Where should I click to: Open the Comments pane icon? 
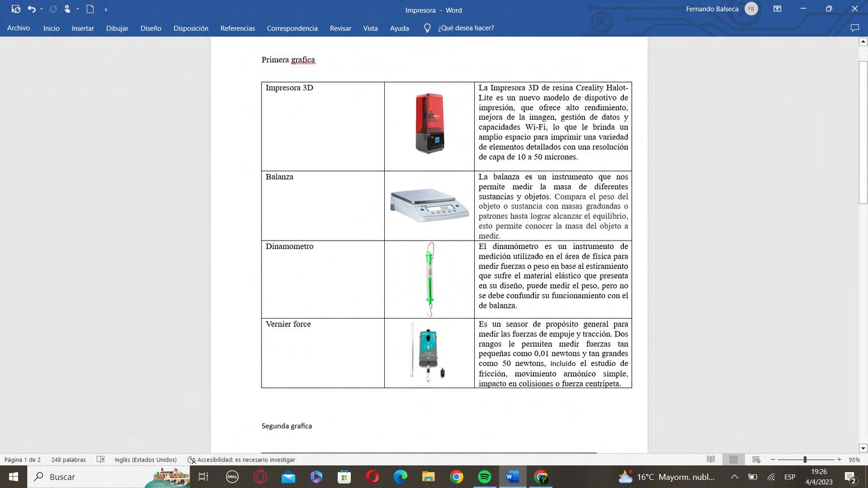[x=854, y=28]
